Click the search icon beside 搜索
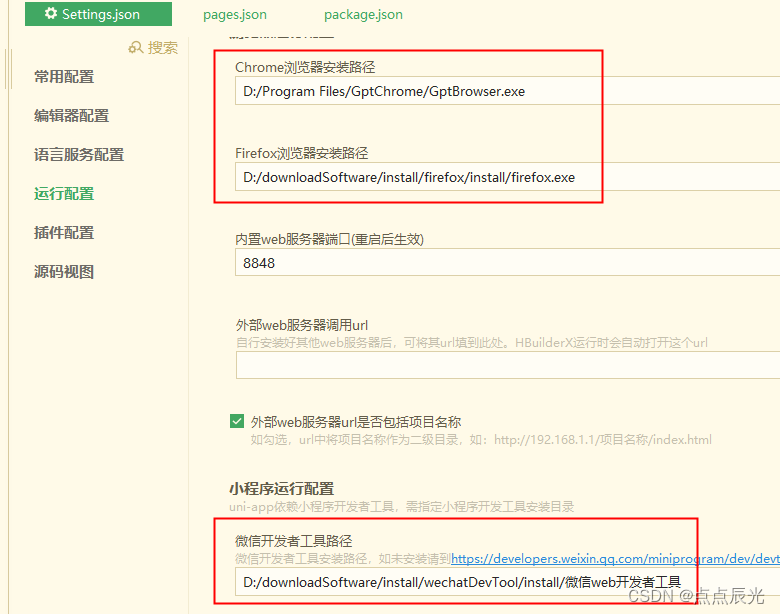This screenshot has height=614, width=780. [x=135, y=47]
